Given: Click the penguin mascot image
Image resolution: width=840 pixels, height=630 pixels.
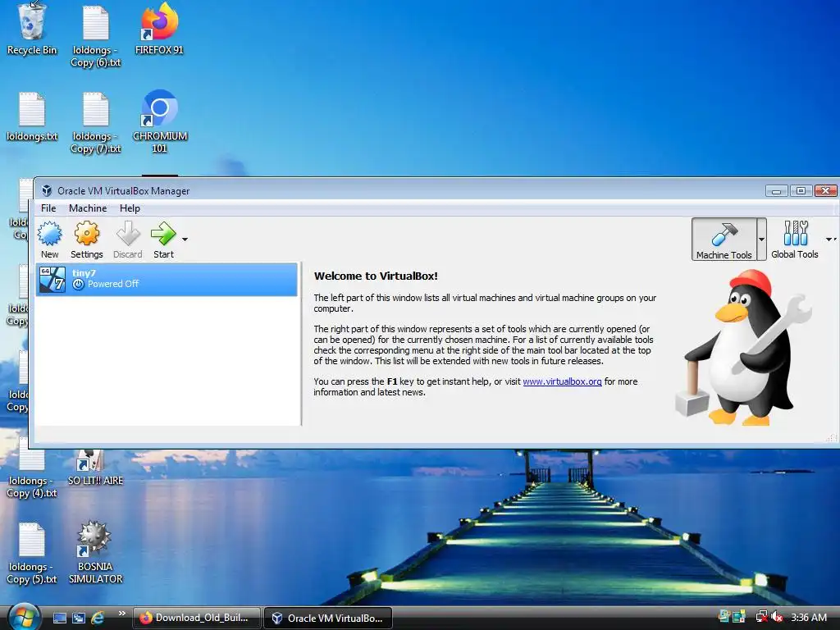Looking at the screenshot, I should pos(743,347).
